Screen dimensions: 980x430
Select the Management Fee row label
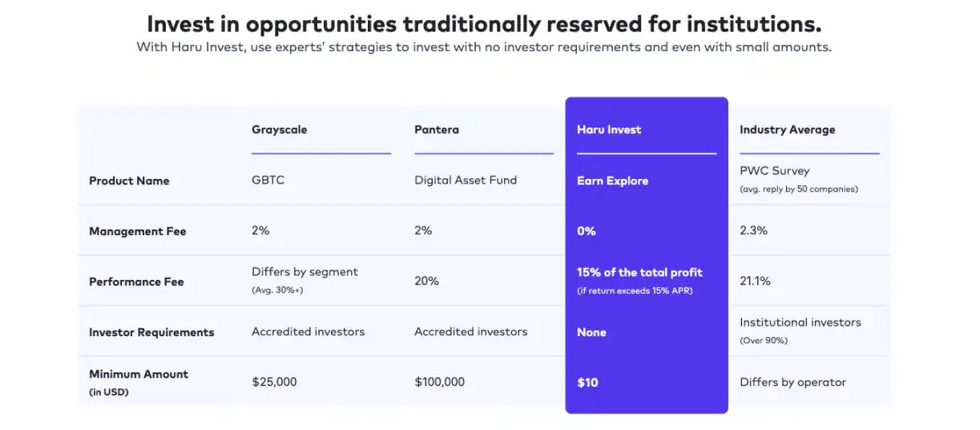click(137, 232)
